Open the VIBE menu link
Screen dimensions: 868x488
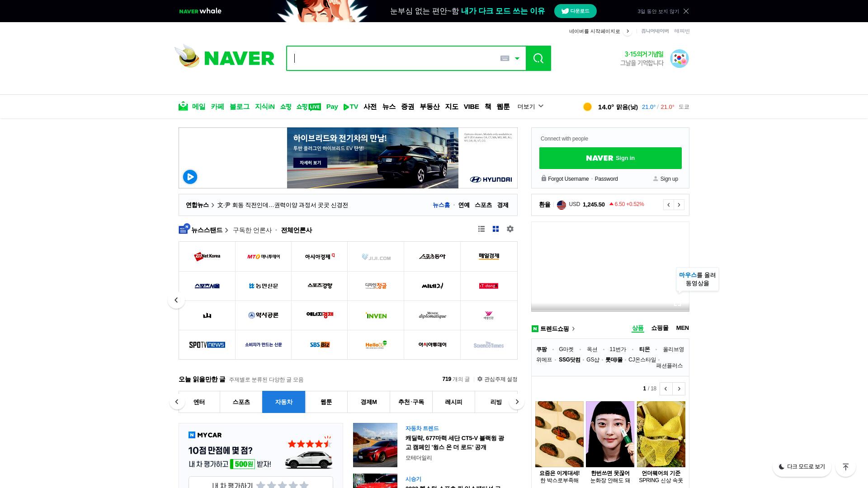tap(471, 107)
